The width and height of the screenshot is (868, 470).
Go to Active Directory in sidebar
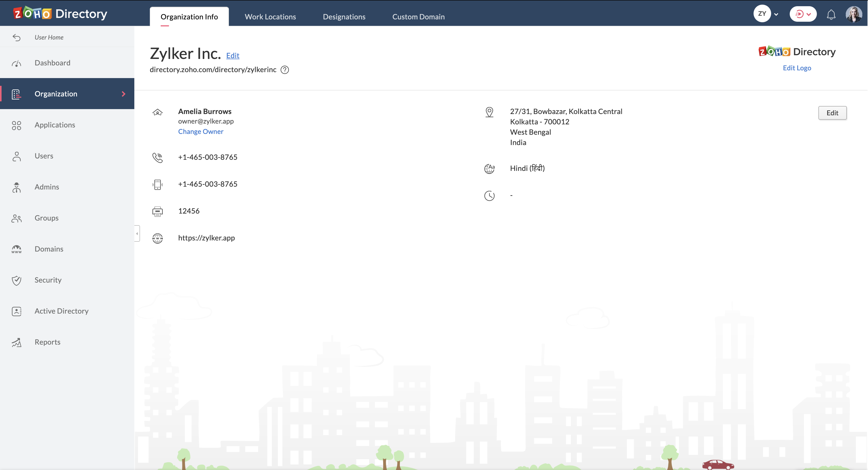[61, 311]
